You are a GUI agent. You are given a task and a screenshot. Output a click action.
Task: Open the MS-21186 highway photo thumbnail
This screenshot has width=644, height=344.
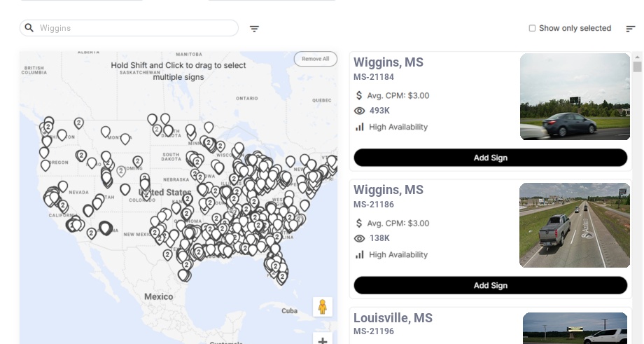coord(575,225)
